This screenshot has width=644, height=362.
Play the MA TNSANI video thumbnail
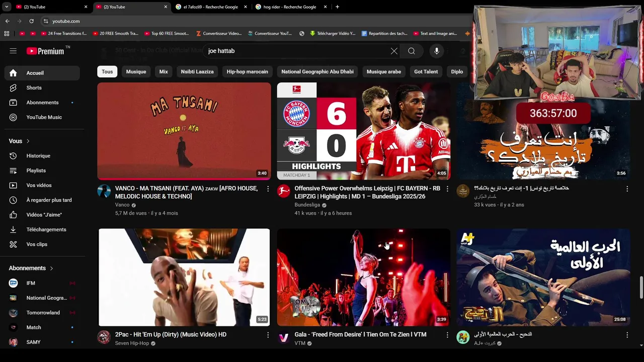click(x=184, y=131)
